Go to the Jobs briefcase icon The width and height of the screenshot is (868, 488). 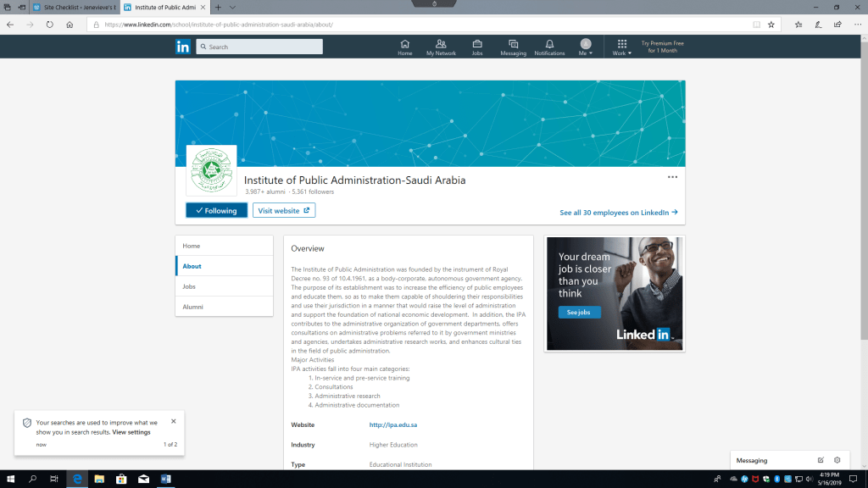coord(477,47)
